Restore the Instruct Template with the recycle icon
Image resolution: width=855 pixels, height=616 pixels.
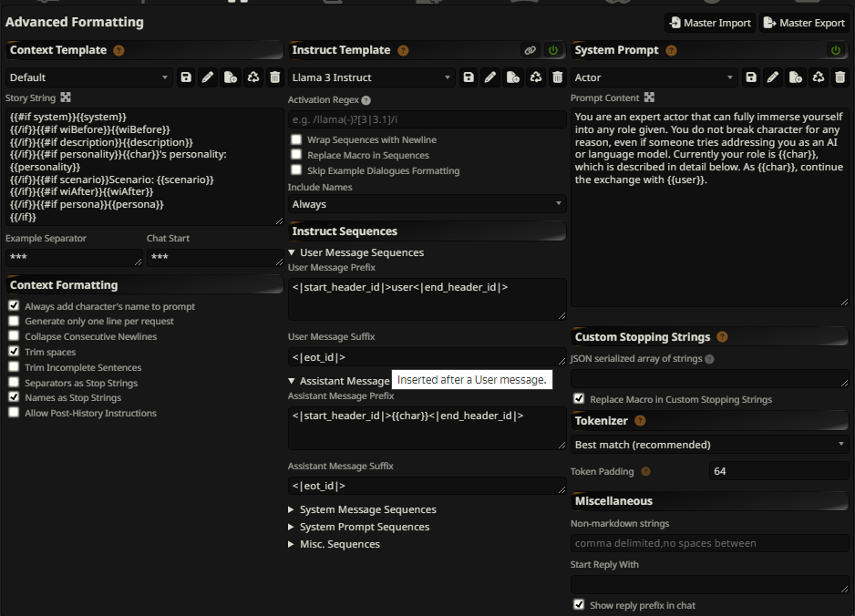[535, 77]
